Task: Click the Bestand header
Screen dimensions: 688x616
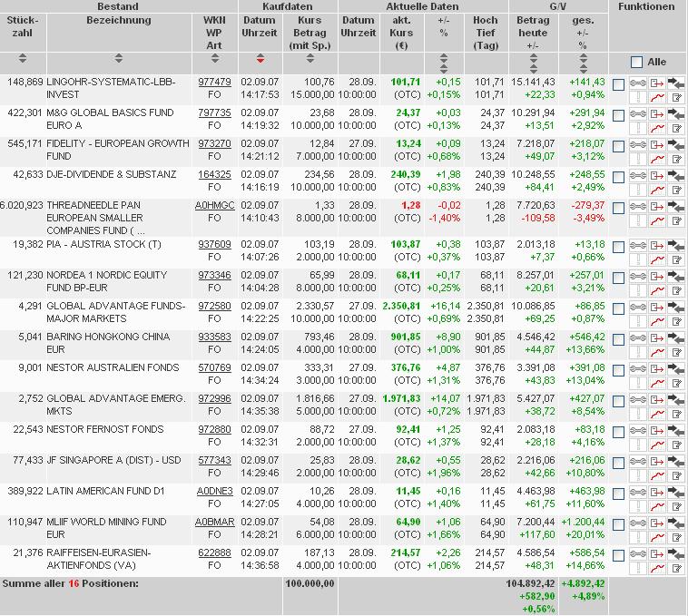Action: click(x=118, y=6)
